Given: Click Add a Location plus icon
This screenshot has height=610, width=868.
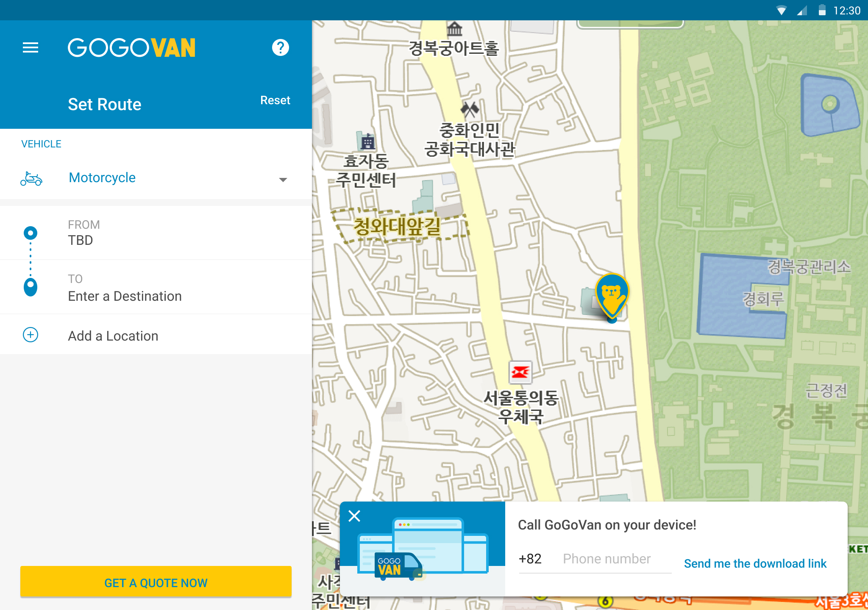Looking at the screenshot, I should click(x=31, y=335).
